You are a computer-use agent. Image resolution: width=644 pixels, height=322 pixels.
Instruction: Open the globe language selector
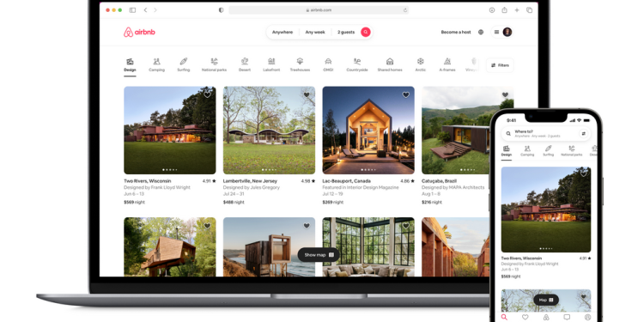(481, 32)
